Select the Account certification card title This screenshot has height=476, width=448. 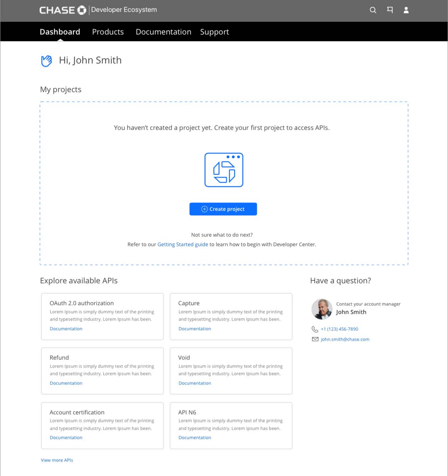tap(77, 412)
